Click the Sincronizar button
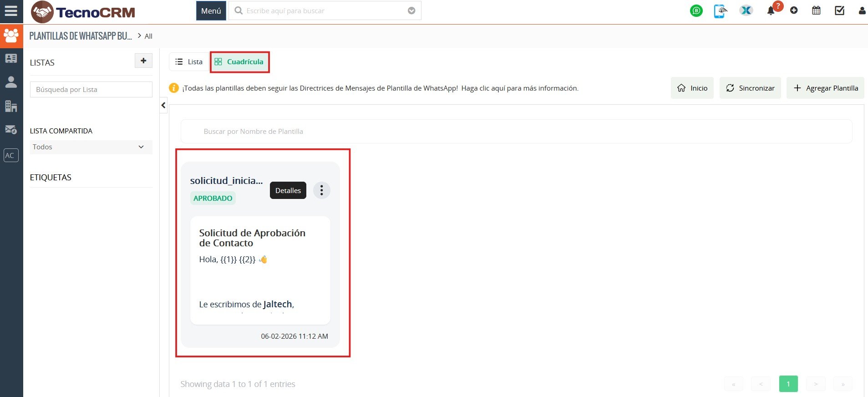This screenshot has width=868, height=397. pos(750,88)
